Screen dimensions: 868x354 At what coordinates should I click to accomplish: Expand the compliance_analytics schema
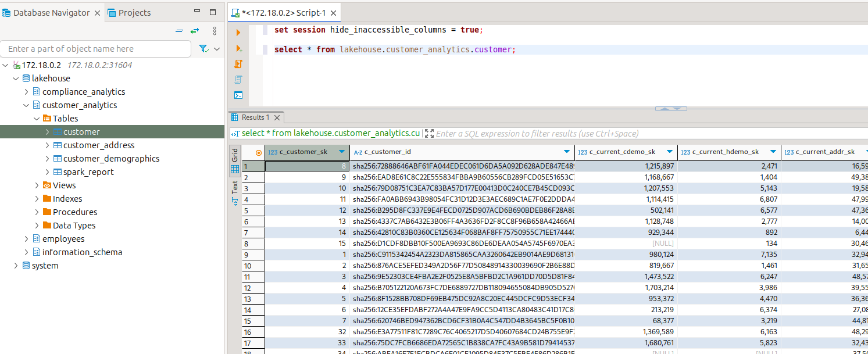[26, 92]
